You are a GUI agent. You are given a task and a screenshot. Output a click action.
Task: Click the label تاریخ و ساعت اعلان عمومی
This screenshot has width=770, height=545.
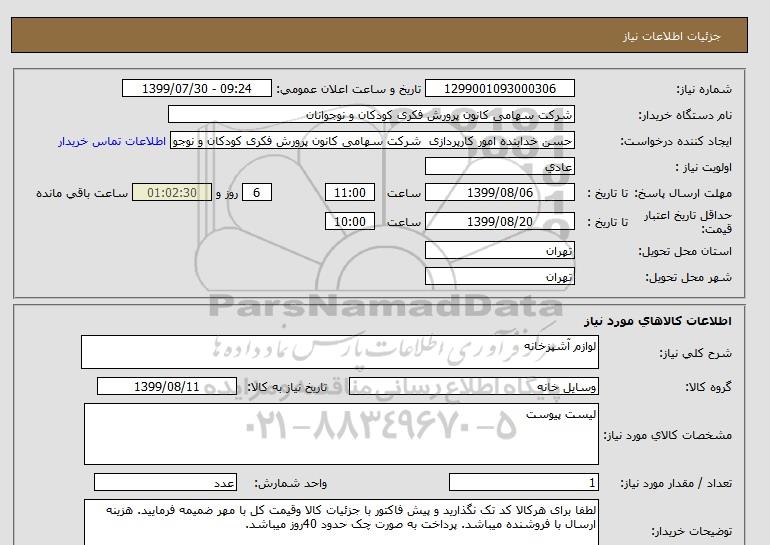[x=349, y=89]
